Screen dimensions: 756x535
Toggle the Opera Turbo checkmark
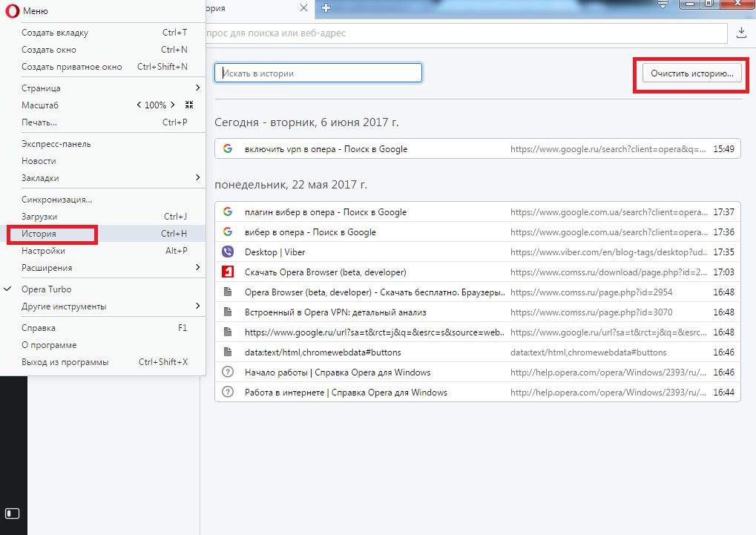pyautogui.click(x=7, y=289)
